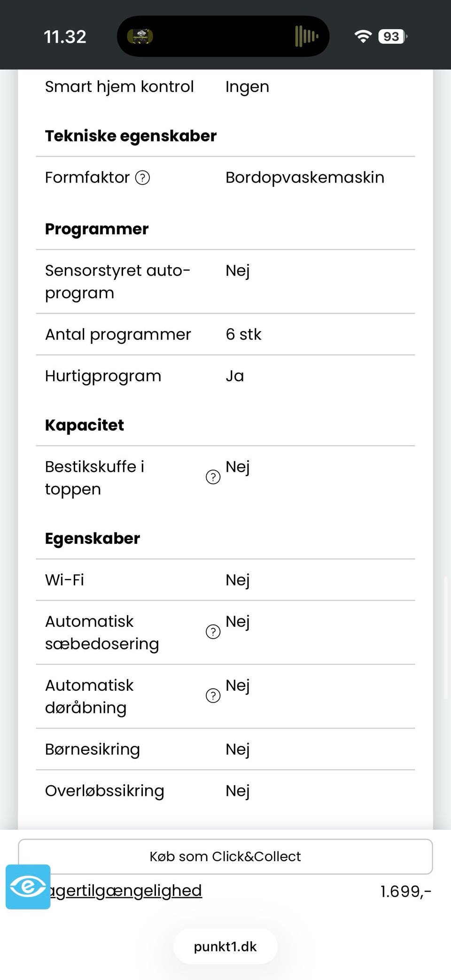This screenshot has width=451, height=980.
Task: Tap the Egenskaber section heading
Action: click(93, 539)
